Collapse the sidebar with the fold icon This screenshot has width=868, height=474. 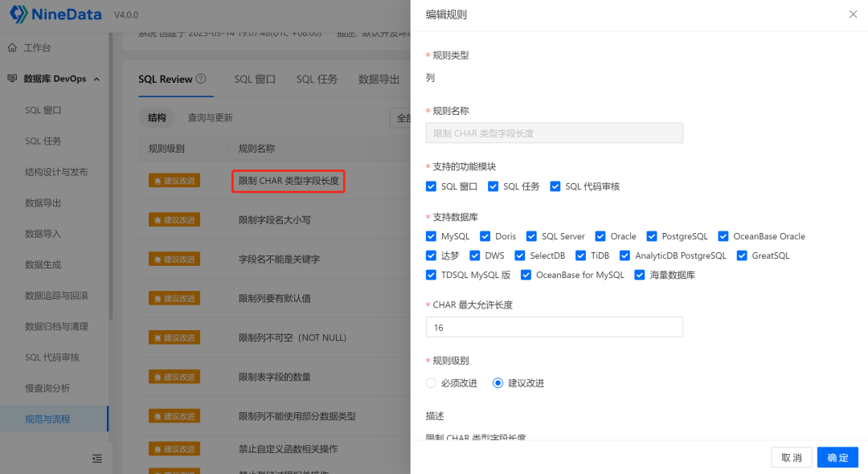[97, 459]
